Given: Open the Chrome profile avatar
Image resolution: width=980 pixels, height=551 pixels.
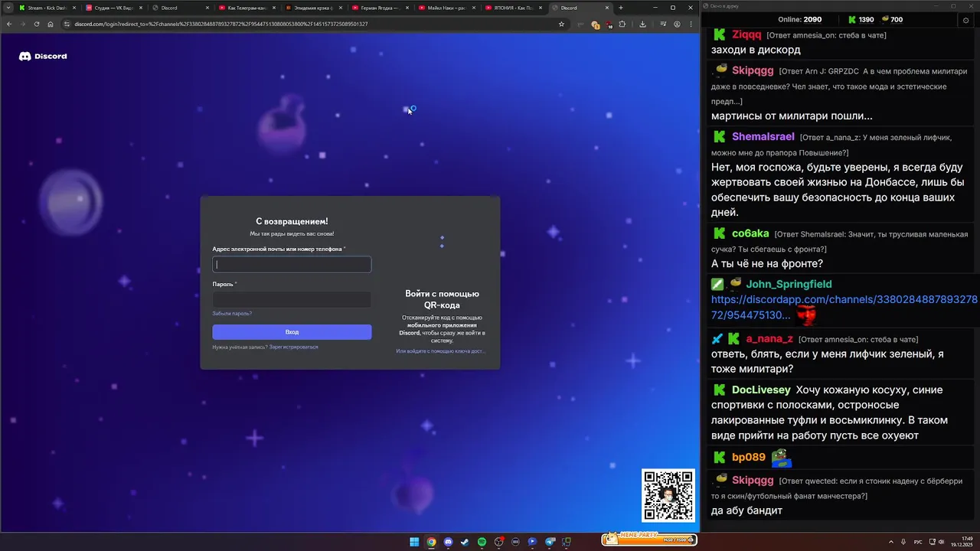Looking at the screenshot, I should (677, 24).
